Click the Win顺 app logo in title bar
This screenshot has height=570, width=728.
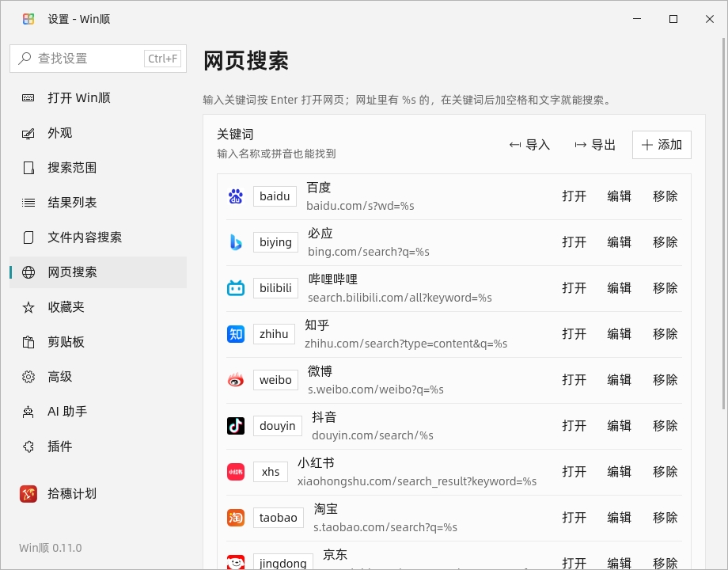pos(28,19)
